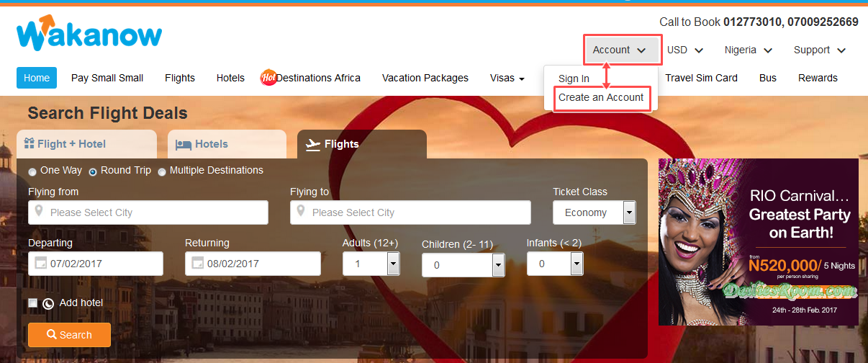Click the orange Search button
The width and height of the screenshot is (868, 363).
click(69, 335)
